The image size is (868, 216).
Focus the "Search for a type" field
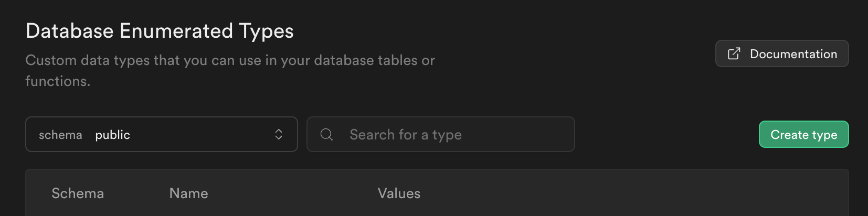pos(441,135)
